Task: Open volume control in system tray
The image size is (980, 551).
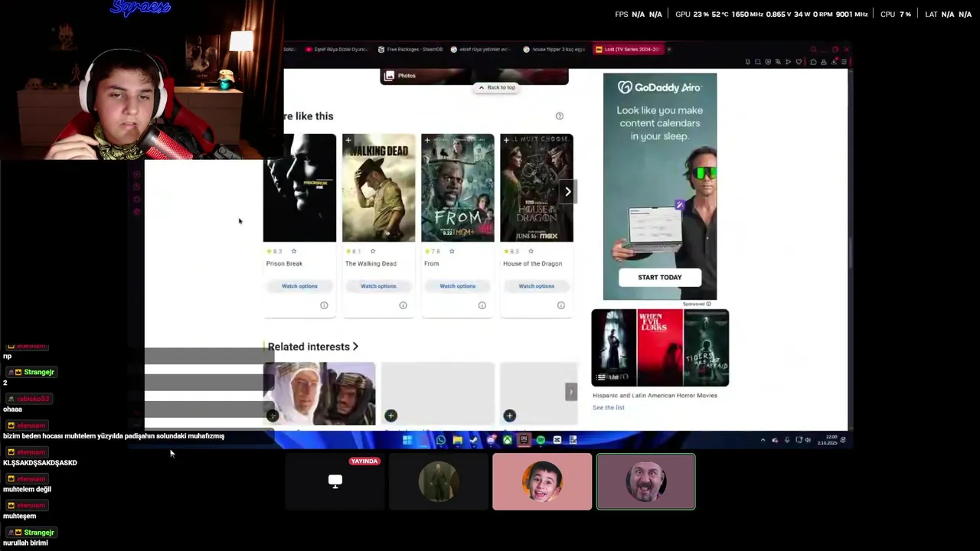Action: pos(808,440)
